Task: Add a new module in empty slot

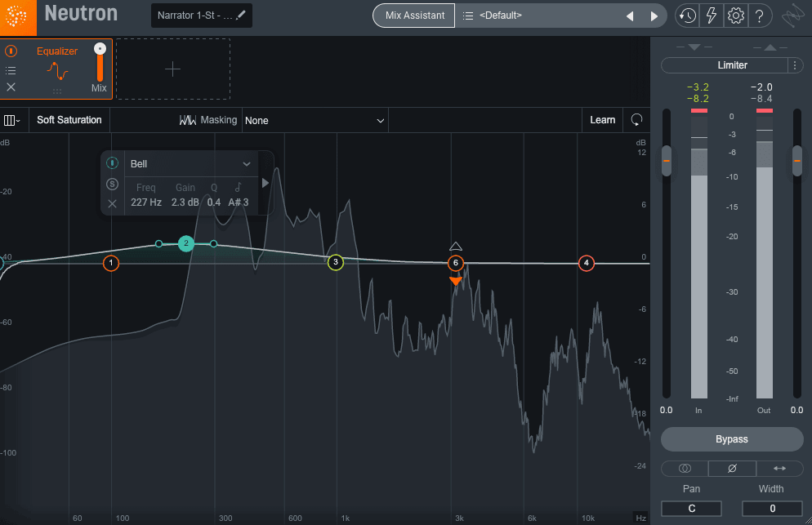Action: [x=173, y=69]
